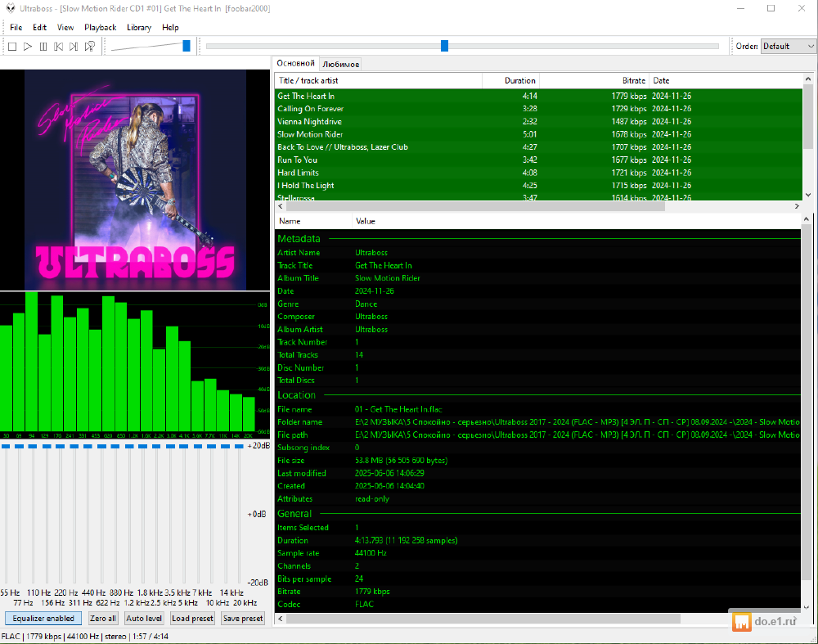
Task: Click the Auto level button
Action: (x=144, y=619)
